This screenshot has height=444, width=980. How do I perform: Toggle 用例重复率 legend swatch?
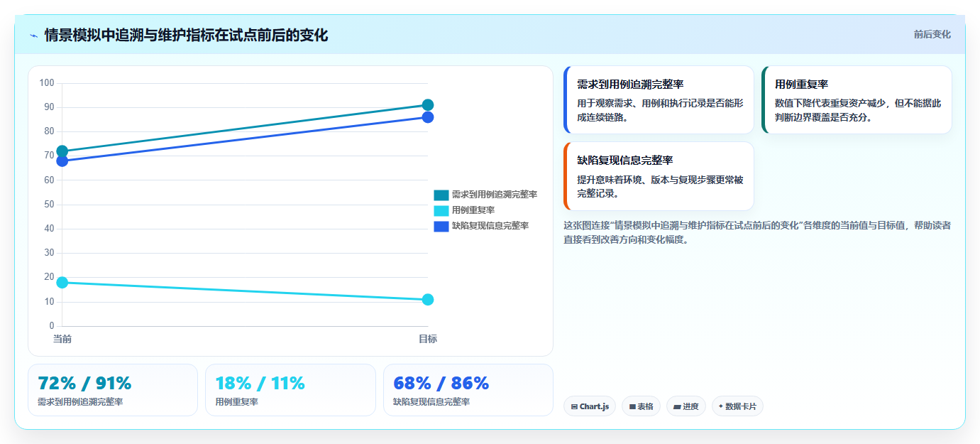click(441, 210)
